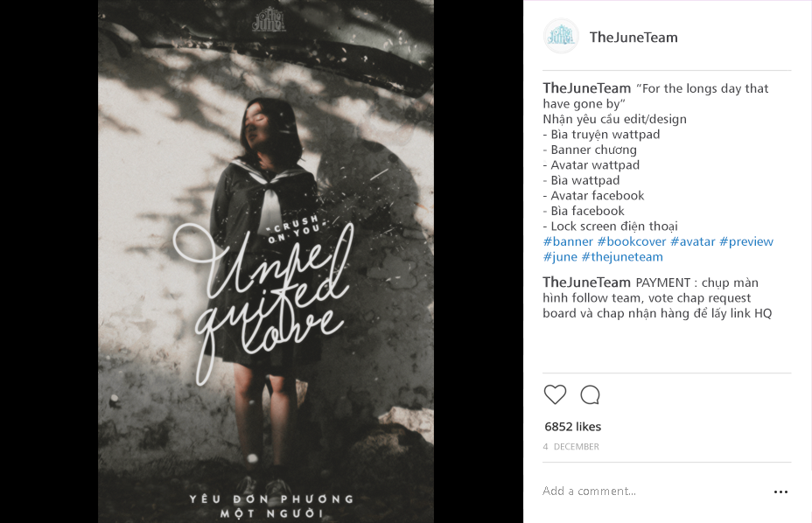Open the #bookcover hashtag

tap(632, 241)
